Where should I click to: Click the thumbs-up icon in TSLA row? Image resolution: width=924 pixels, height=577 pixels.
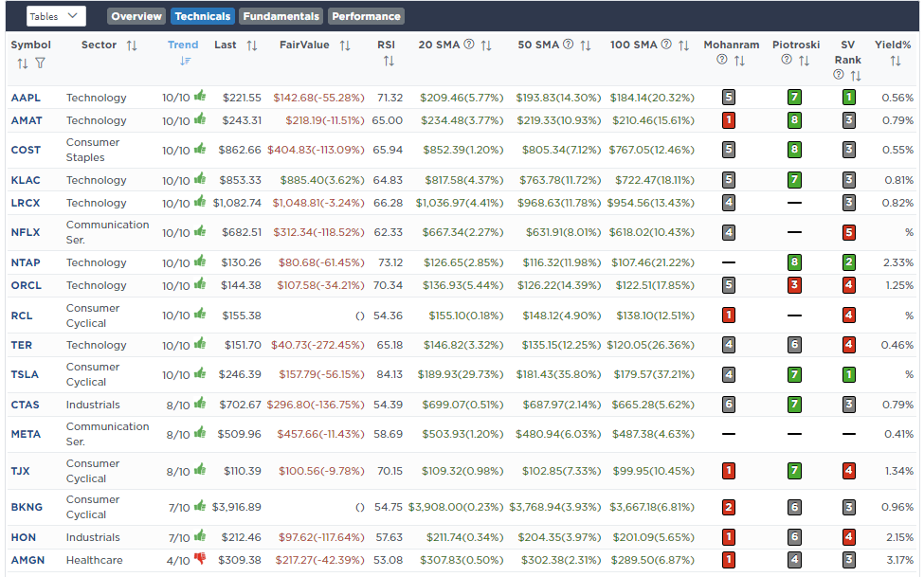pos(200,373)
